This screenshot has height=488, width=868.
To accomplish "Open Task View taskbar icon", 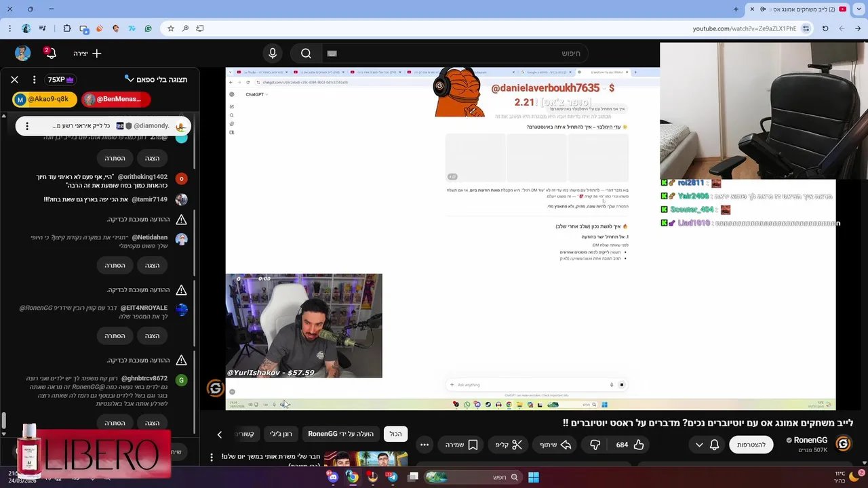I will [412, 477].
